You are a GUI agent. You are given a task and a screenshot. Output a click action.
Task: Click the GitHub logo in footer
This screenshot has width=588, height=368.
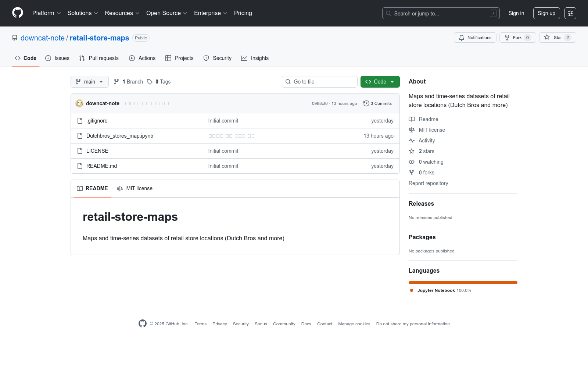click(x=143, y=323)
